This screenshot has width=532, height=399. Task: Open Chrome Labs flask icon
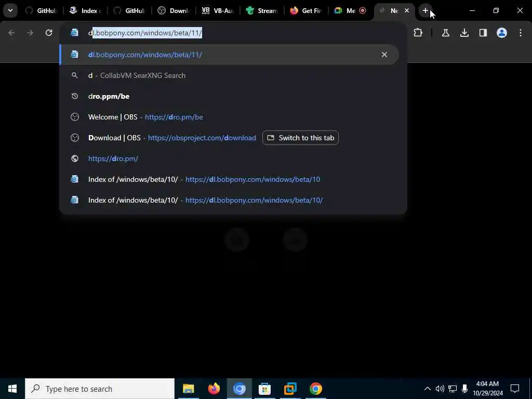(x=445, y=33)
